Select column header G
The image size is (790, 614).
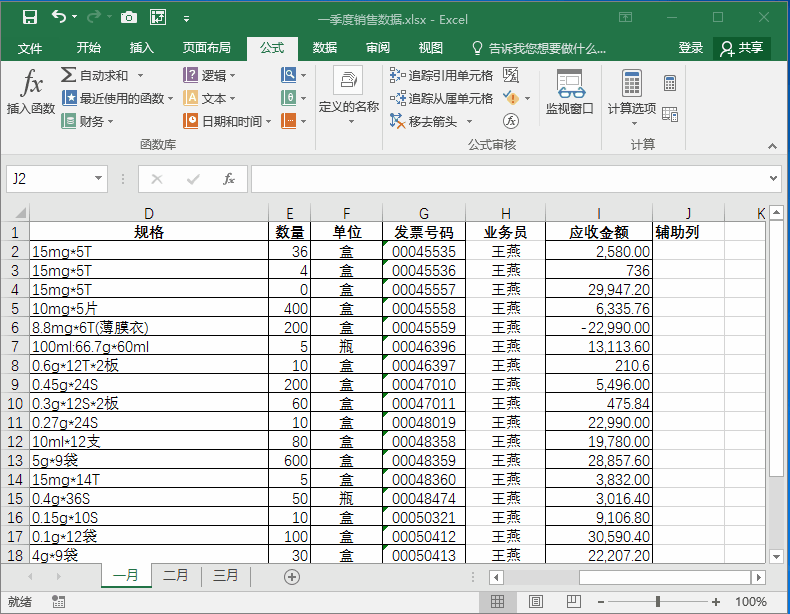click(424, 213)
